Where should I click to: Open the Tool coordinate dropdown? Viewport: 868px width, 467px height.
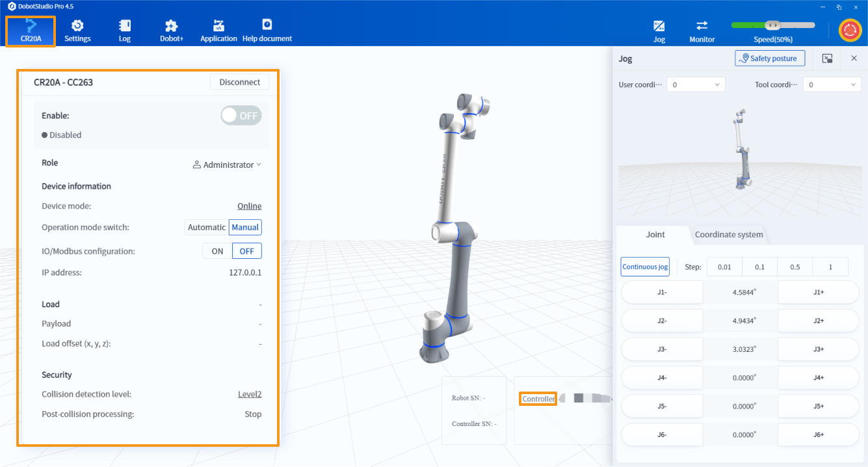[x=832, y=85]
